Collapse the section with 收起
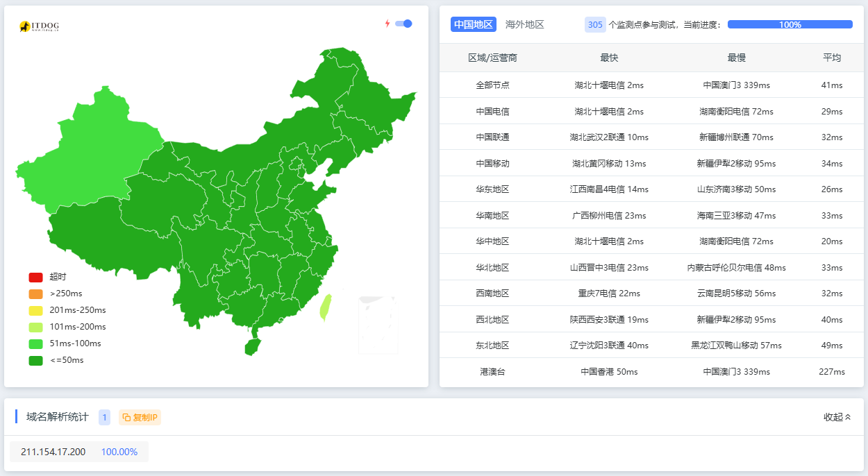Viewport: 868px width, 476px height. click(x=837, y=417)
